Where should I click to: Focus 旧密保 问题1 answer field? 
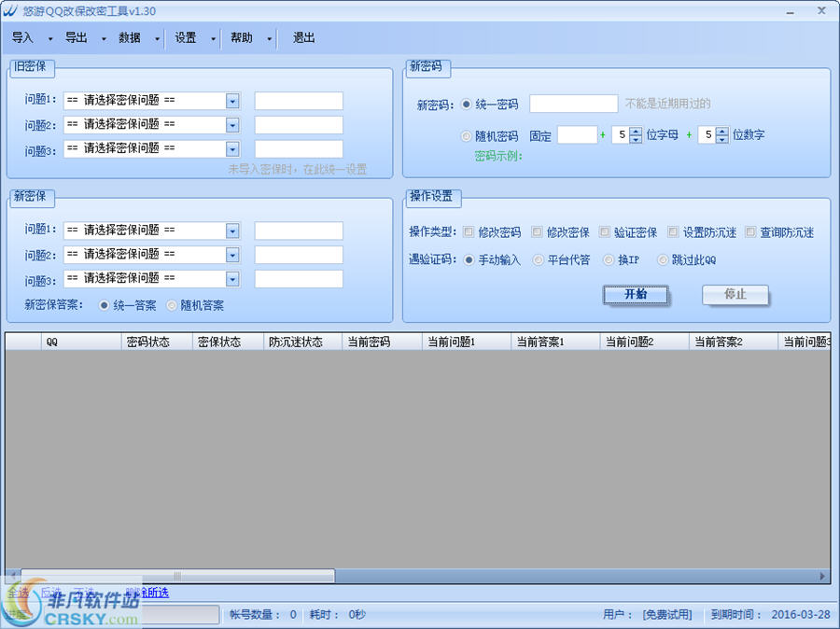299,101
